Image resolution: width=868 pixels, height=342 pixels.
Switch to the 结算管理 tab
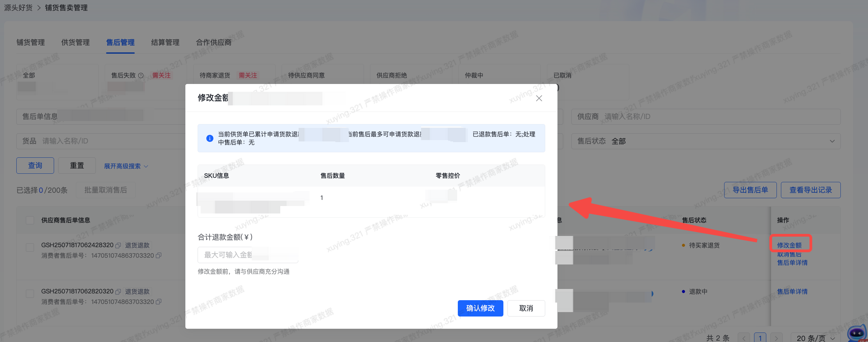(165, 42)
